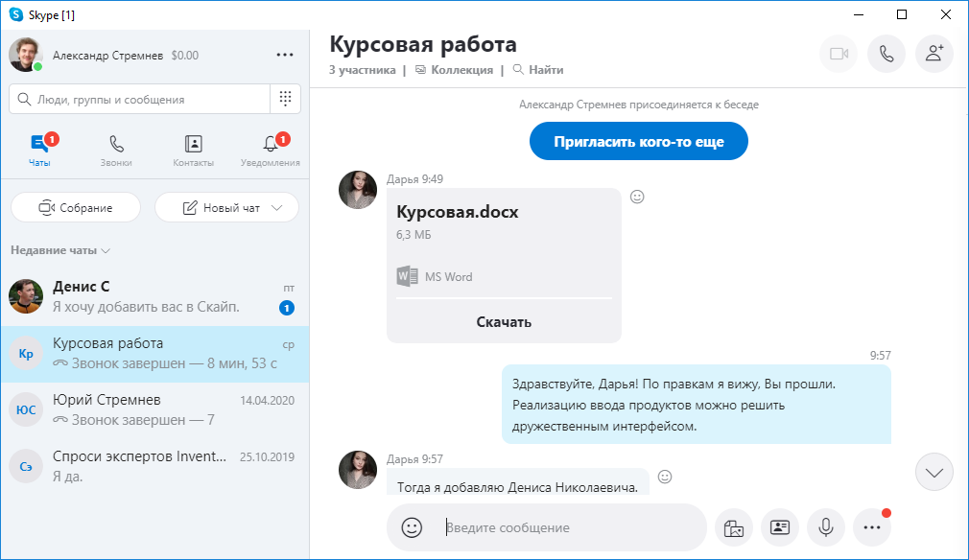This screenshot has height=560, width=969.
Task: Minimize the Skype window
Action: click(859, 14)
